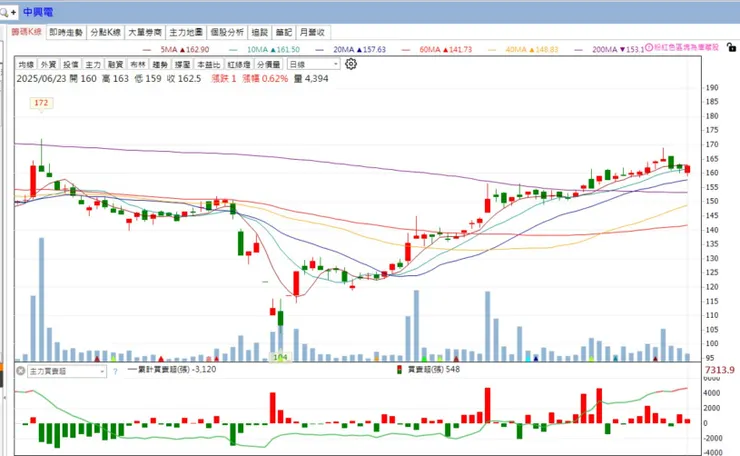
Task: Toggle the 分價量 price volume overlay
Action: [x=269, y=64]
